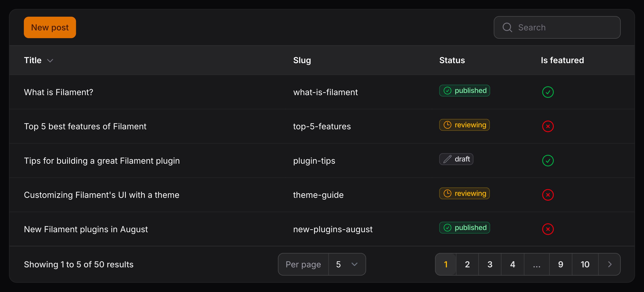Toggle featured status for Tips for building a great Filament plugin
The width and height of the screenshot is (644, 292).
click(x=548, y=161)
